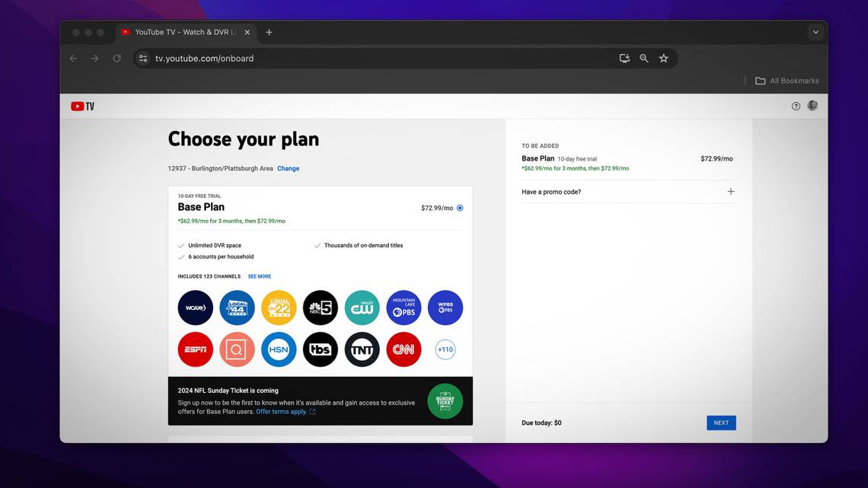Click the Base Plan heading in plan card
The image size is (868, 488).
201,207
